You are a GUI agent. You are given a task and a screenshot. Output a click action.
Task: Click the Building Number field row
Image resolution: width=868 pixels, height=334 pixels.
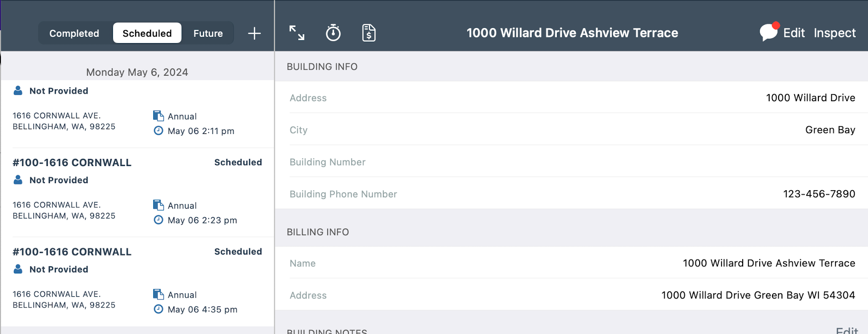(x=571, y=162)
